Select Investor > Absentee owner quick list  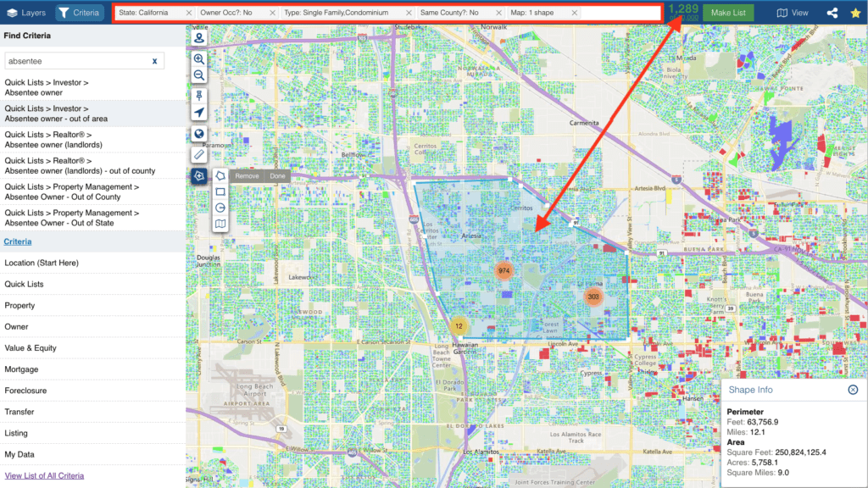tap(93, 87)
